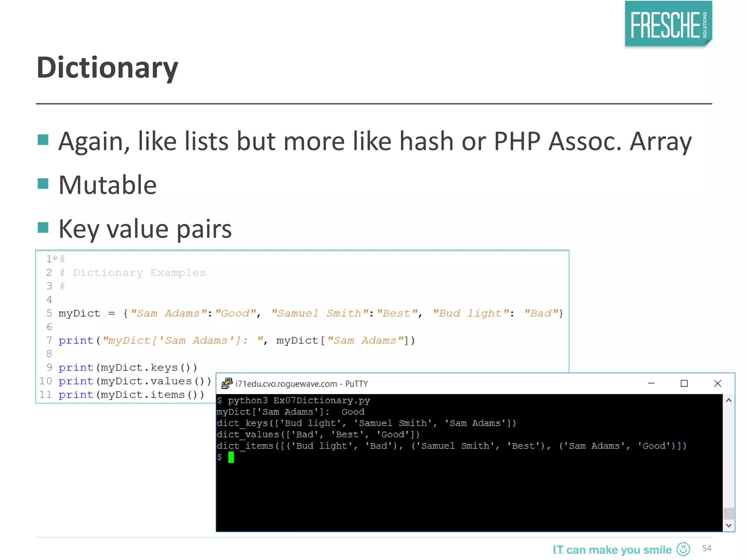Click the 'Dictionary' slide heading
Image resolution: width=747 pixels, height=560 pixels.
[108, 68]
